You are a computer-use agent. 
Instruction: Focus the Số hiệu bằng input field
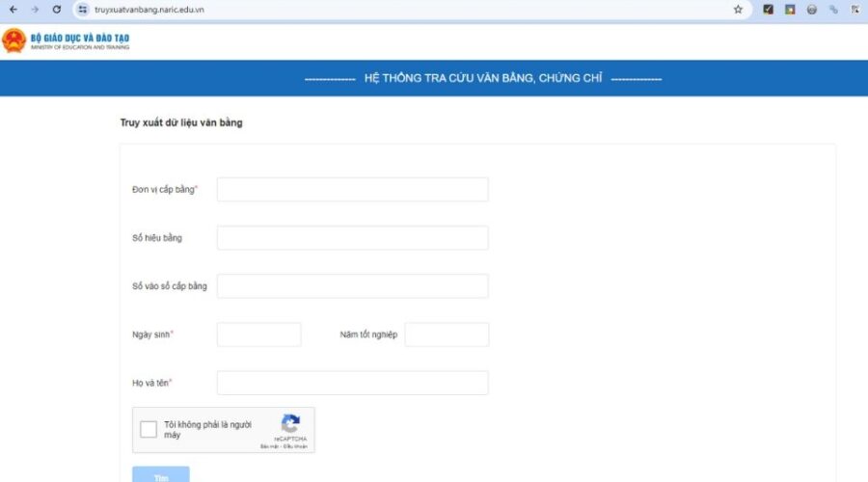(x=353, y=237)
